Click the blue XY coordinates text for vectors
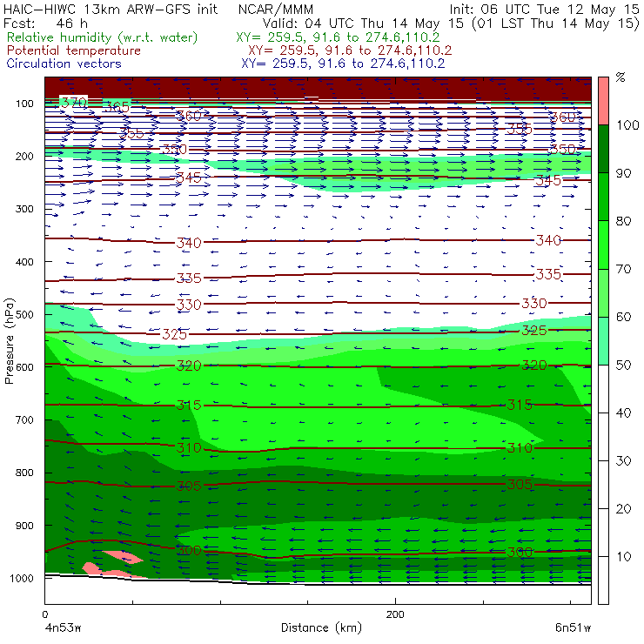644x644 pixels. coord(343,64)
